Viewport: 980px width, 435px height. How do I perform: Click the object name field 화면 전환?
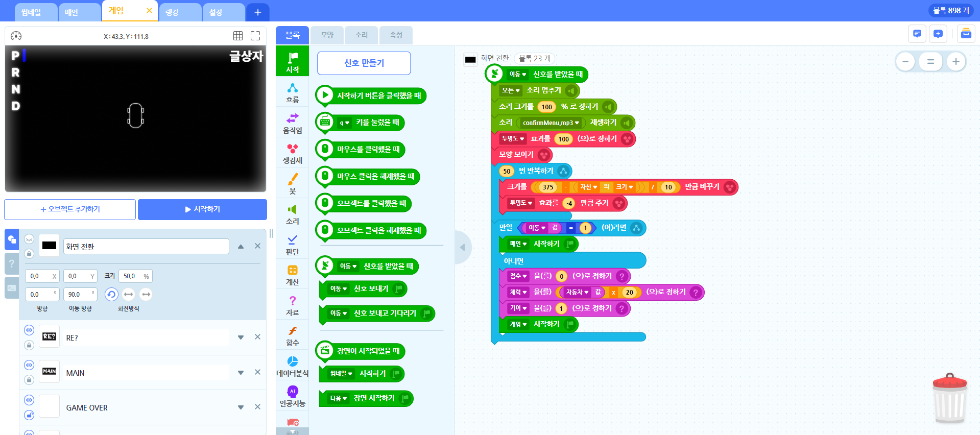click(x=146, y=247)
